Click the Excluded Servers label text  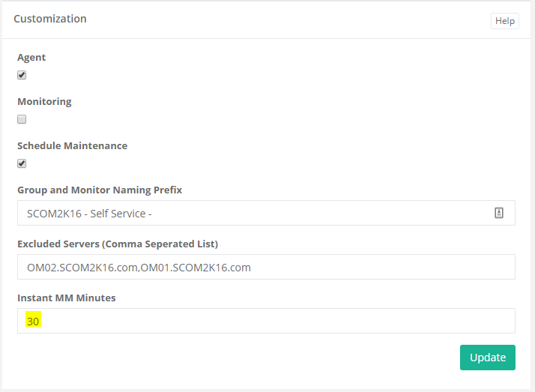click(x=118, y=244)
